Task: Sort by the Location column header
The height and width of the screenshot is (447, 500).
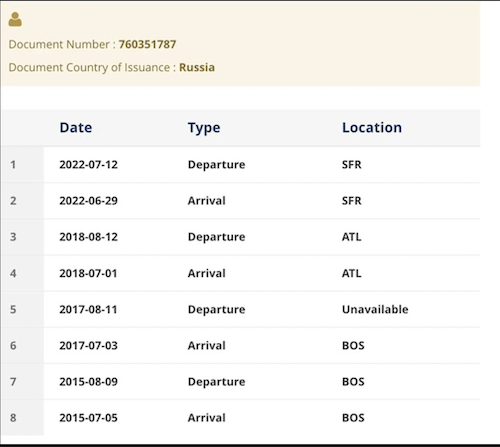Action: tap(372, 128)
